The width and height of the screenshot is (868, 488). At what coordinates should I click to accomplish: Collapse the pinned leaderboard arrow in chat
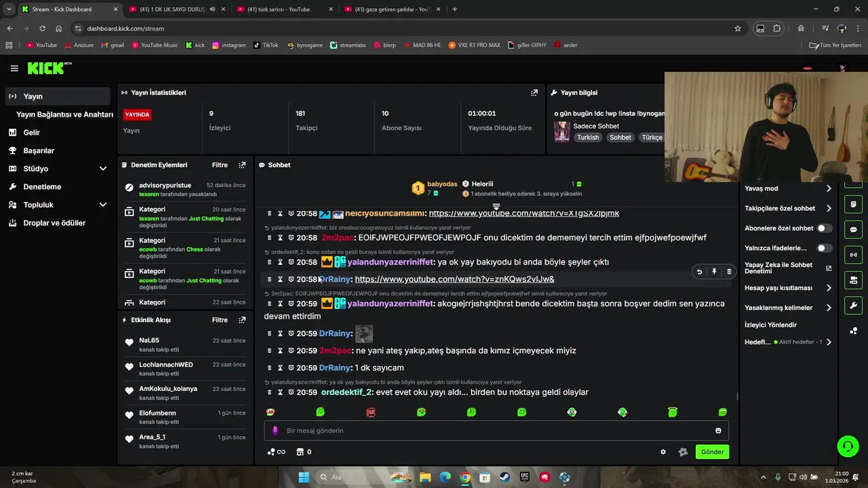[496, 206]
